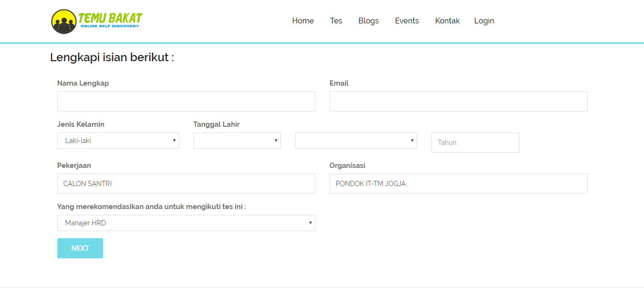The width and height of the screenshot is (644, 288).
Task: Navigate to the Events page
Action: (x=407, y=21)
